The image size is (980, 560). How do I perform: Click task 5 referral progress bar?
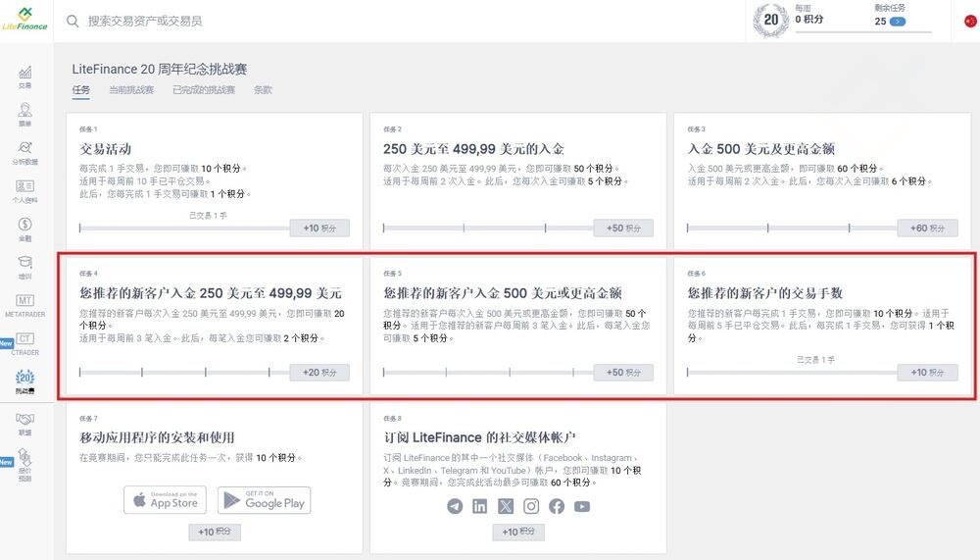488,373
